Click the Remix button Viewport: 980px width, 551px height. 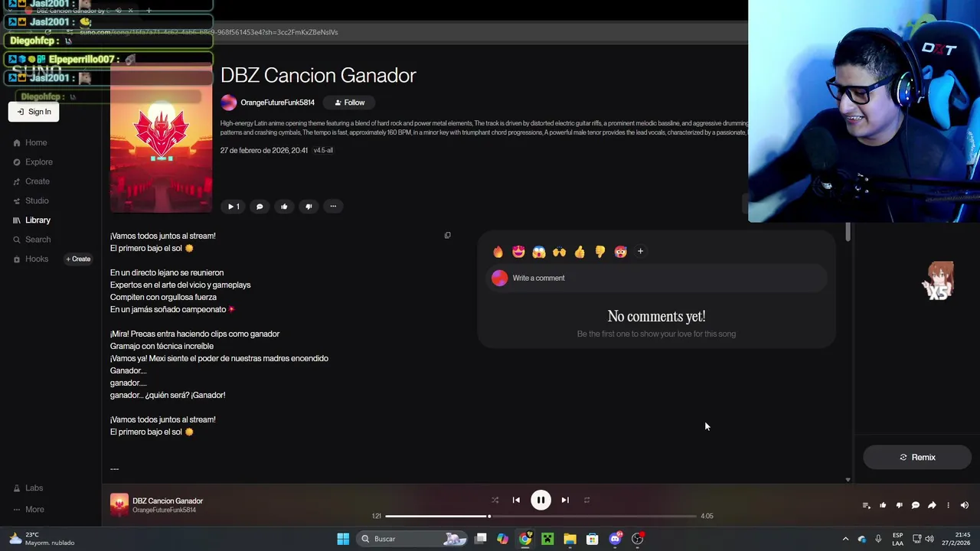tap(917, 457)
